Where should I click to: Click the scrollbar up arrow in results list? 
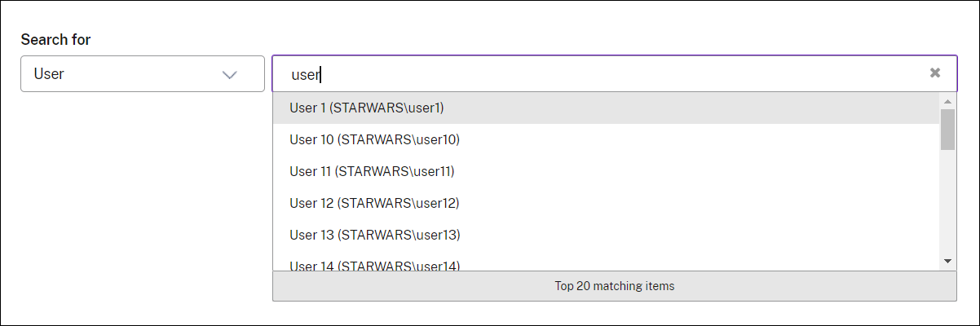947,101
